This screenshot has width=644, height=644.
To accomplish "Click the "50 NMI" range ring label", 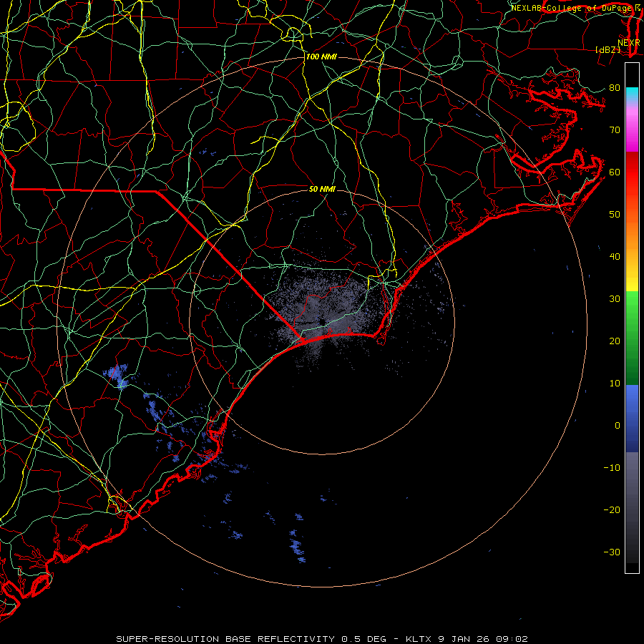I will pyautogui.click(x=322, y=189).
